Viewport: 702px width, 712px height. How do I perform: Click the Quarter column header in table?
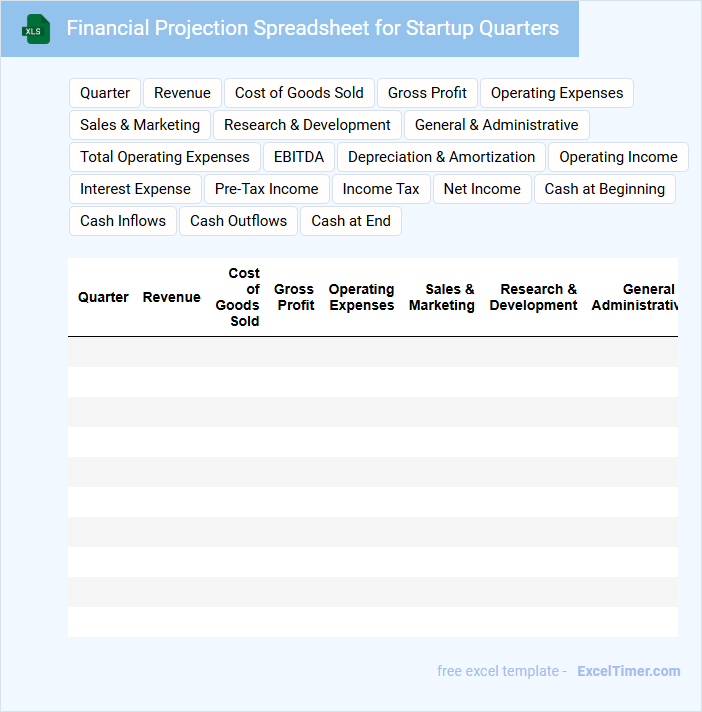click(103, 297)
